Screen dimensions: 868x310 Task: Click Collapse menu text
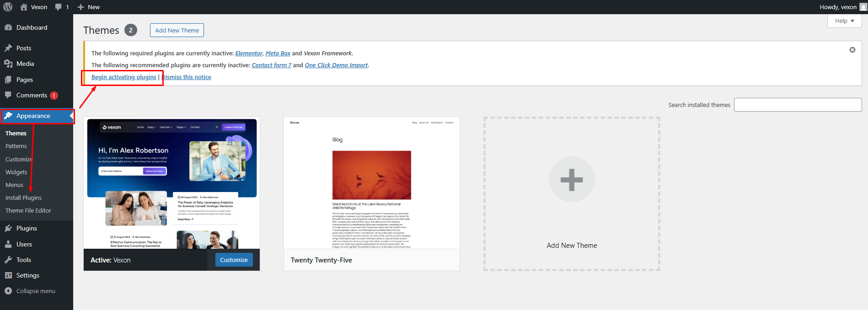pyautogui.click(x=36, y=291)
